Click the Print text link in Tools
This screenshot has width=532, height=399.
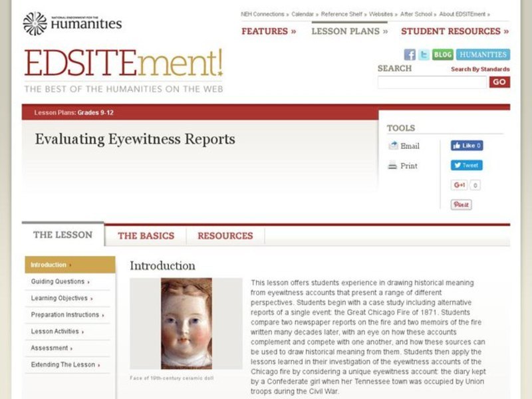[x=409, y=166]
